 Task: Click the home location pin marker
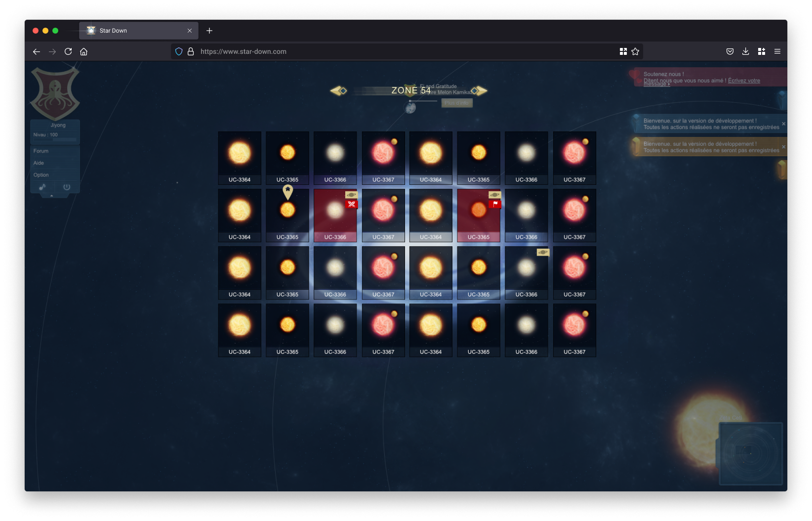[x=287, y=191]
